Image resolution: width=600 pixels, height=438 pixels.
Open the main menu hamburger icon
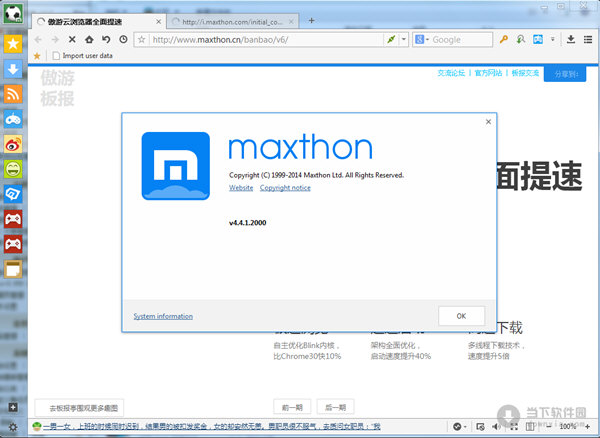(x=588, y=39)
